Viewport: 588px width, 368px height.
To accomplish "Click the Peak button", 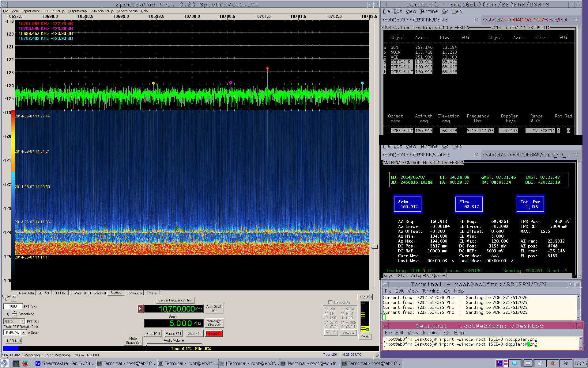I will pyautogui.click(x=365, y=337).
